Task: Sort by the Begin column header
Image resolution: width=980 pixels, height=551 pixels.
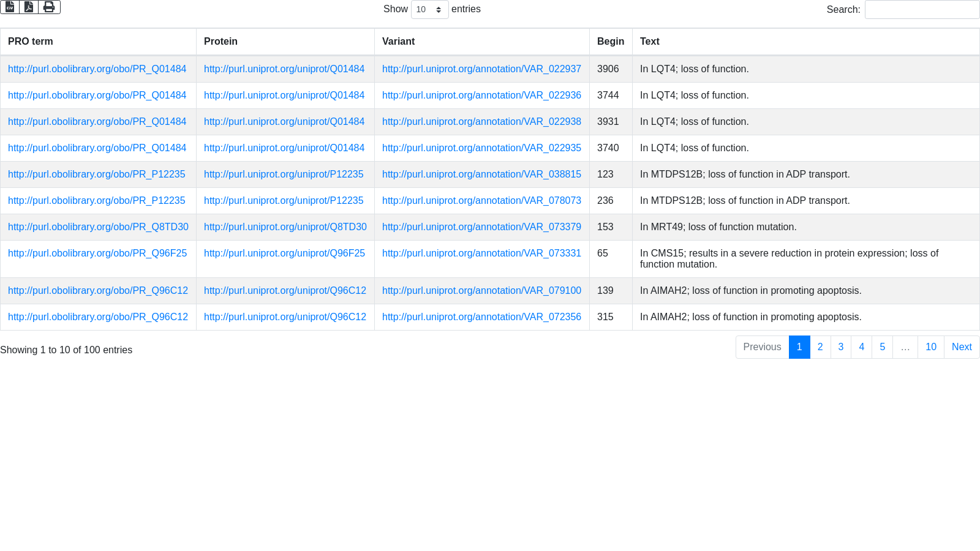Action: point(610,42)
